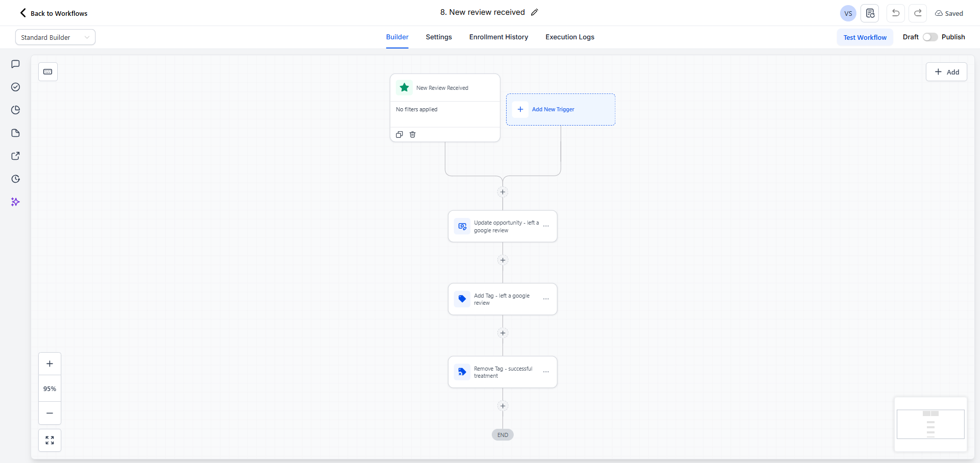Open options menu for Remove Tag action
Image resolution: width=980 pixels, height=463 pixels.
(x=546, y=372)
